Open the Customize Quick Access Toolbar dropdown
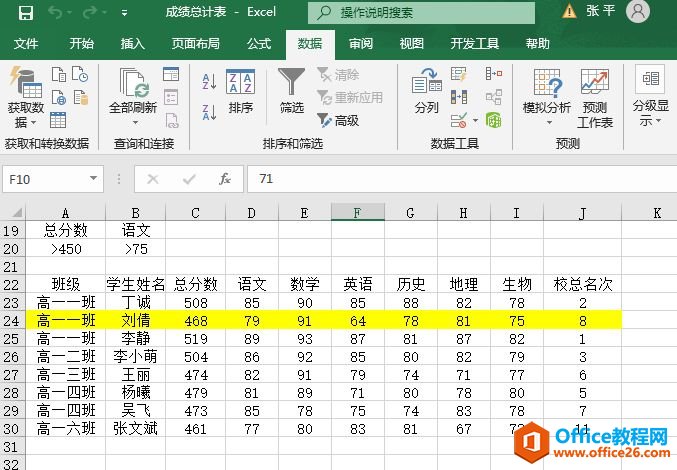The image size is (677, 470). pyautogui.click(x=124, y=13)
